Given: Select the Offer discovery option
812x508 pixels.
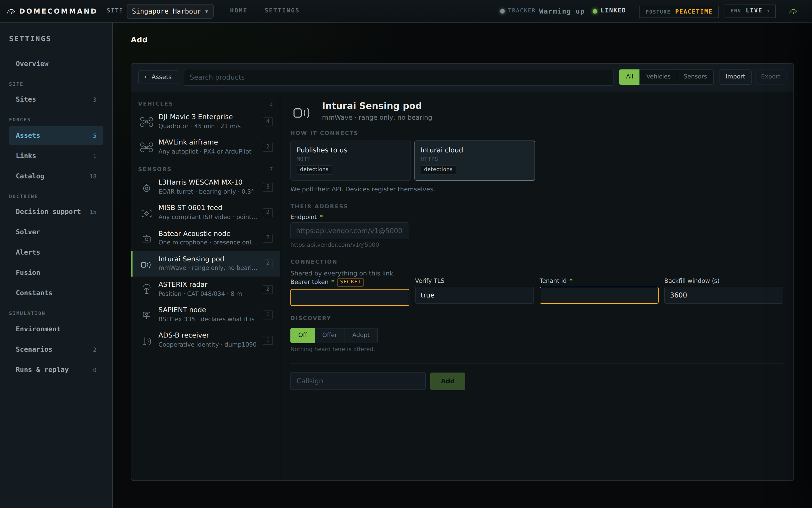Looking at the screenshot, I should 330,335.
